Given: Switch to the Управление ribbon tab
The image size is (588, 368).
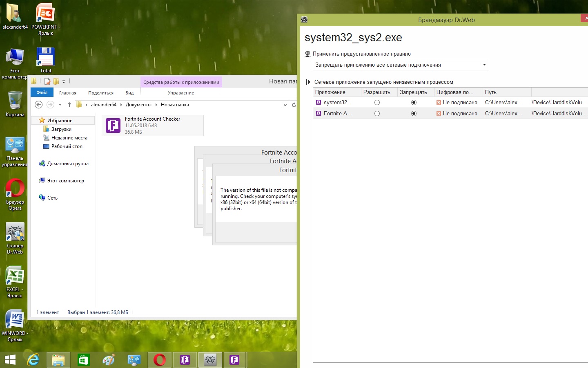Looking at the screenshot, I should [x=181, y=93].
